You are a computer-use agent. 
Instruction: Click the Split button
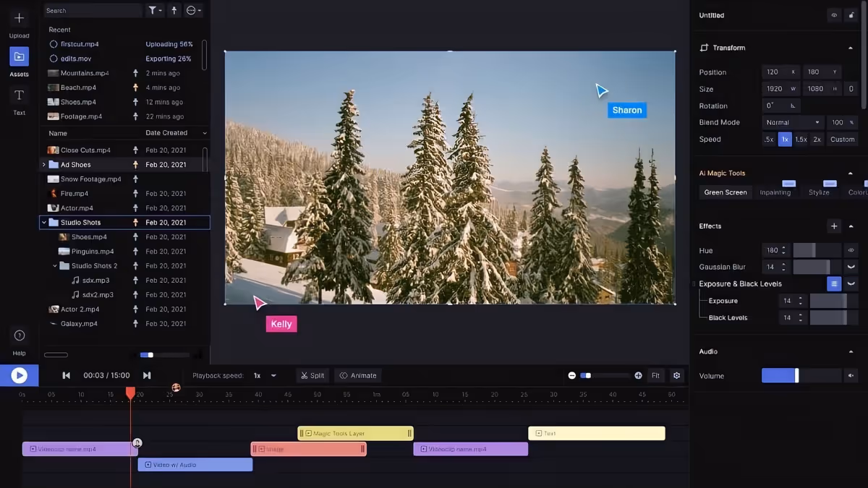[x=312, y=375]
